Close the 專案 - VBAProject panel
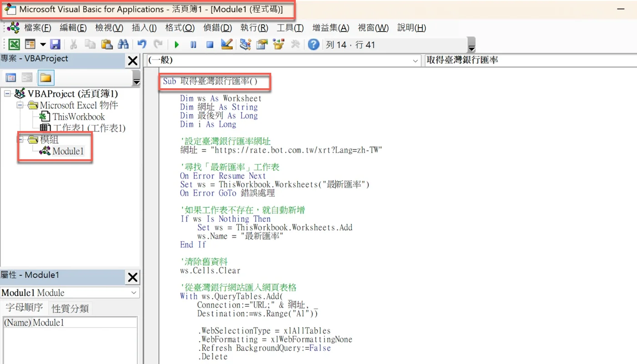637x364 pixels. pyautogui.click(x=132, y=61)
